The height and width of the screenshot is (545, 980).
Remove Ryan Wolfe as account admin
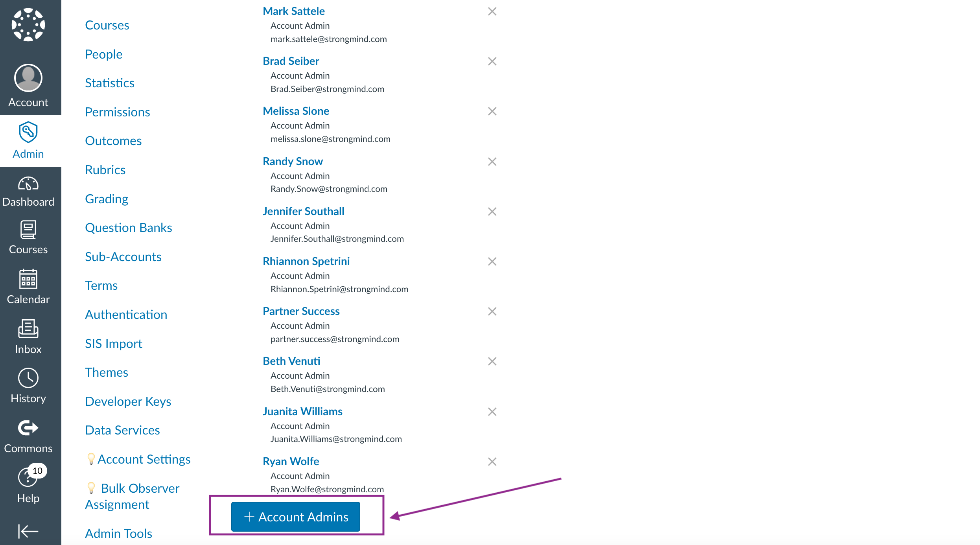492,462
